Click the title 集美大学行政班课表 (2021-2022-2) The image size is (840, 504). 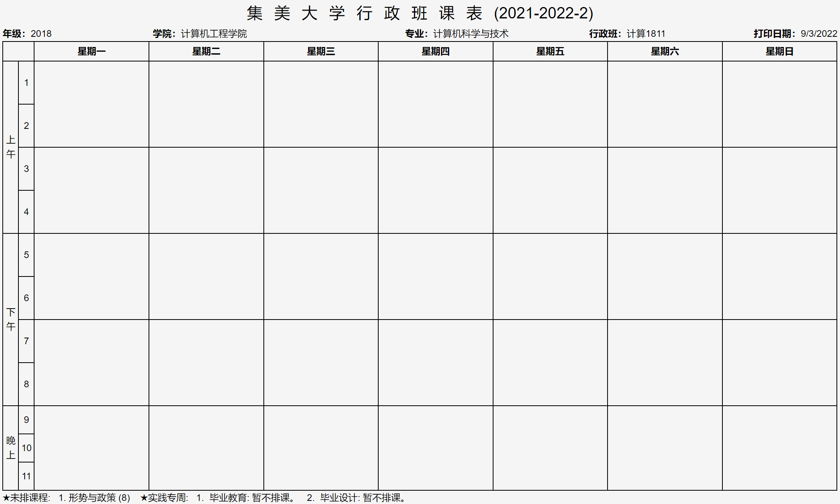pyautogui.click(x=420, y=13)
